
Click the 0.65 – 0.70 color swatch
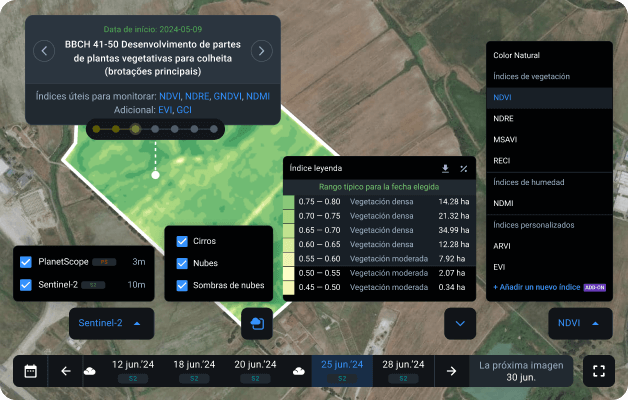[x=289, y=230]
